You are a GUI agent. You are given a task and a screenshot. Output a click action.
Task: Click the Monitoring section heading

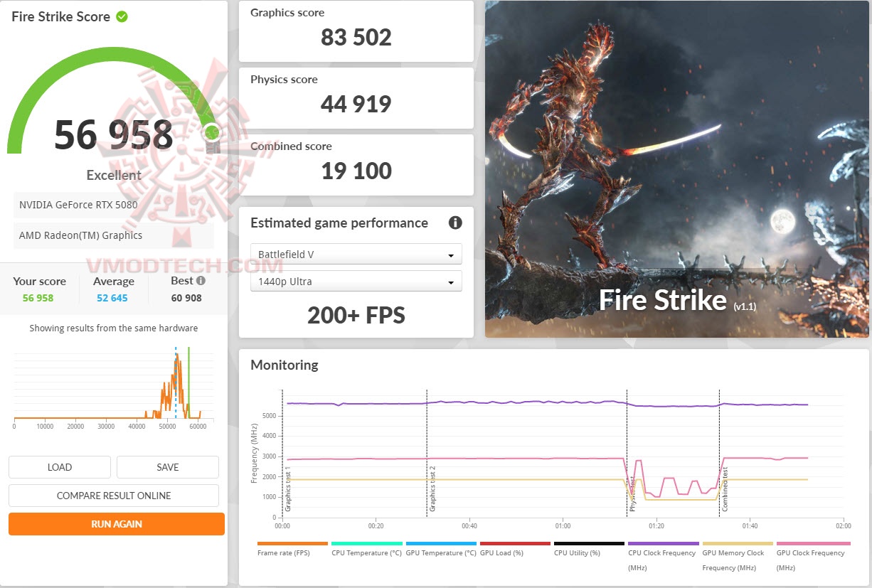click(x=285, y=365)
